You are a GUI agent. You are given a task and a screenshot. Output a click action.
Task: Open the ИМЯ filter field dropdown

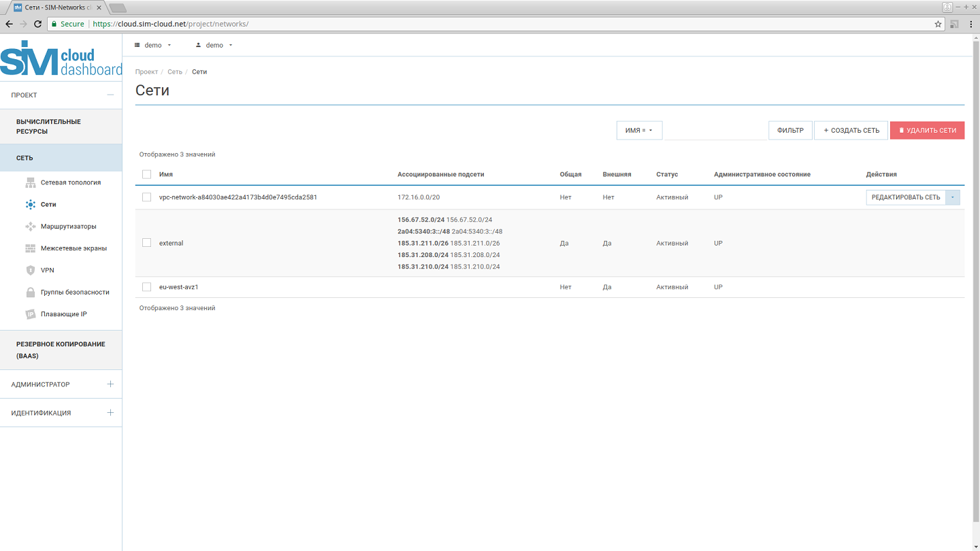(639, 131)
